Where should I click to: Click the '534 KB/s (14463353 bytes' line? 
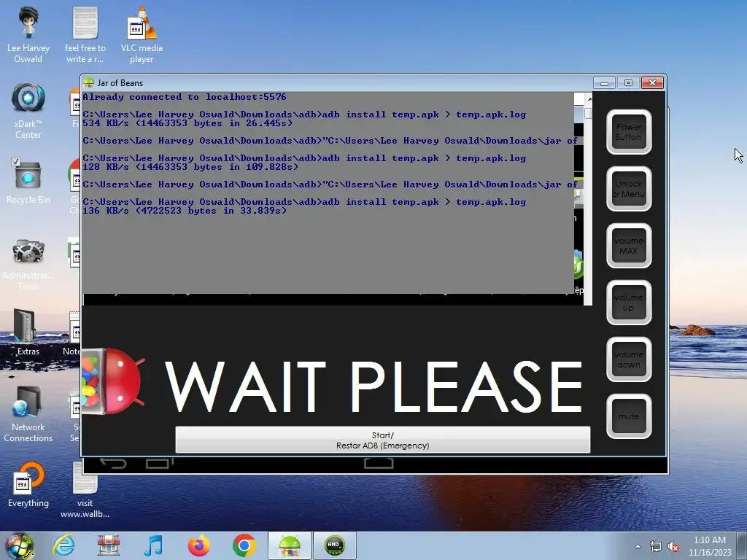(187, 123)
